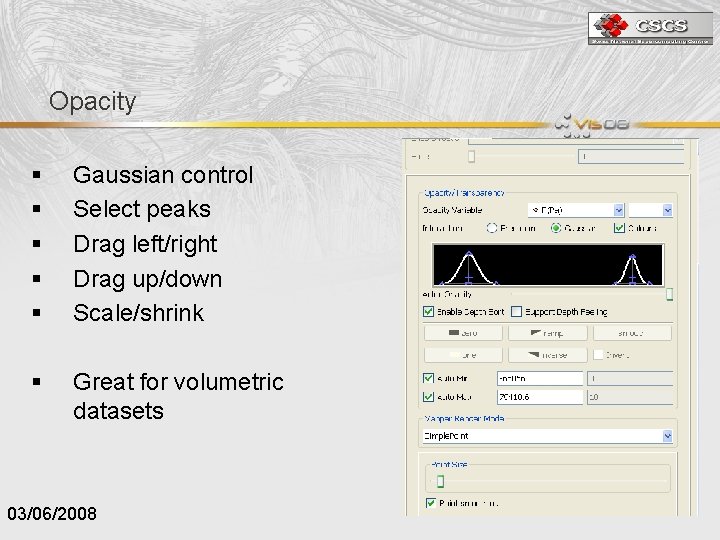Image resolution: width=720 pixels, height=540 pixels.
Task: Click the CSCS logo
Action: (x=650, y=28)
